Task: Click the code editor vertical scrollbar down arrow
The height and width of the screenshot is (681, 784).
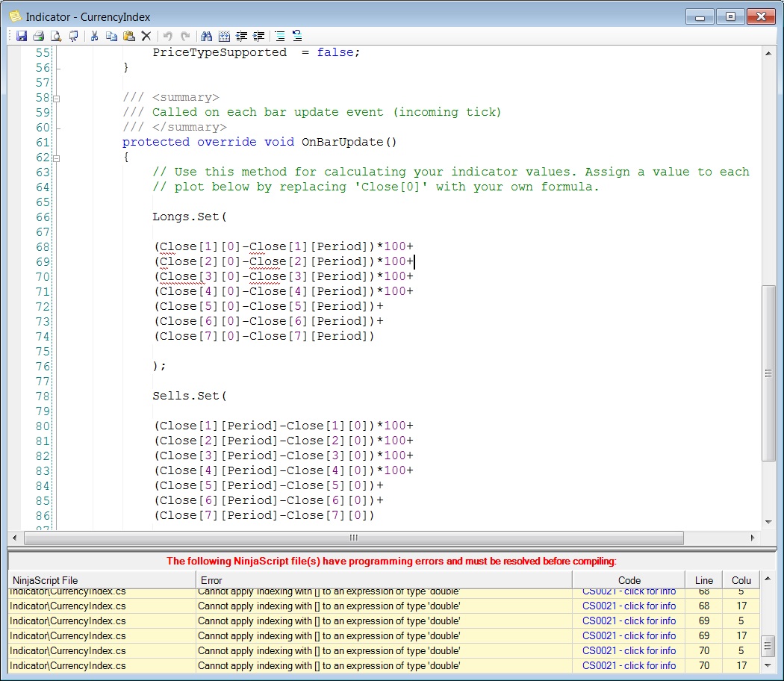Action: pos(768,523)
